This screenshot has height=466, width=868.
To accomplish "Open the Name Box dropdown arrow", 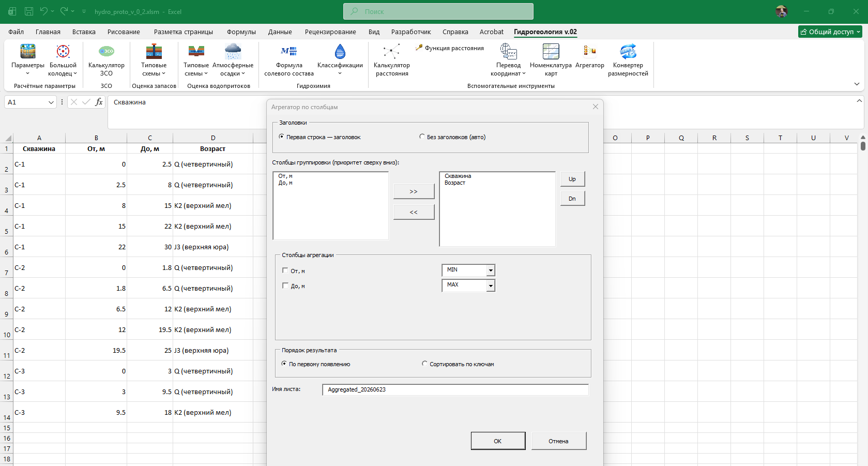I will pyautogui.click(x=51, y=102).
